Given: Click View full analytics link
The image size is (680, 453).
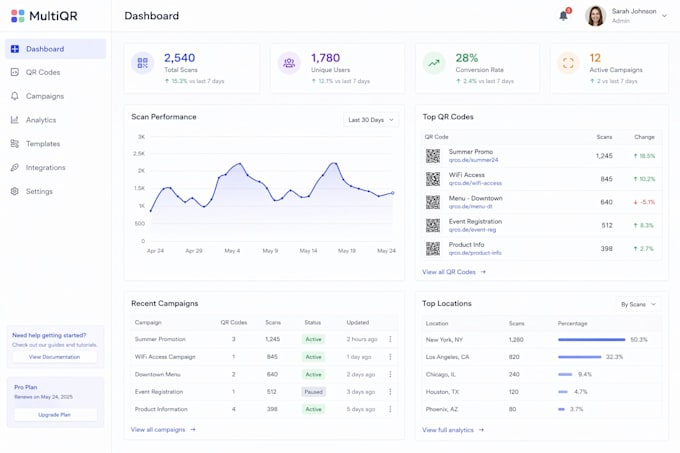Looking at the screenshot, I should (x=453, y=430).
